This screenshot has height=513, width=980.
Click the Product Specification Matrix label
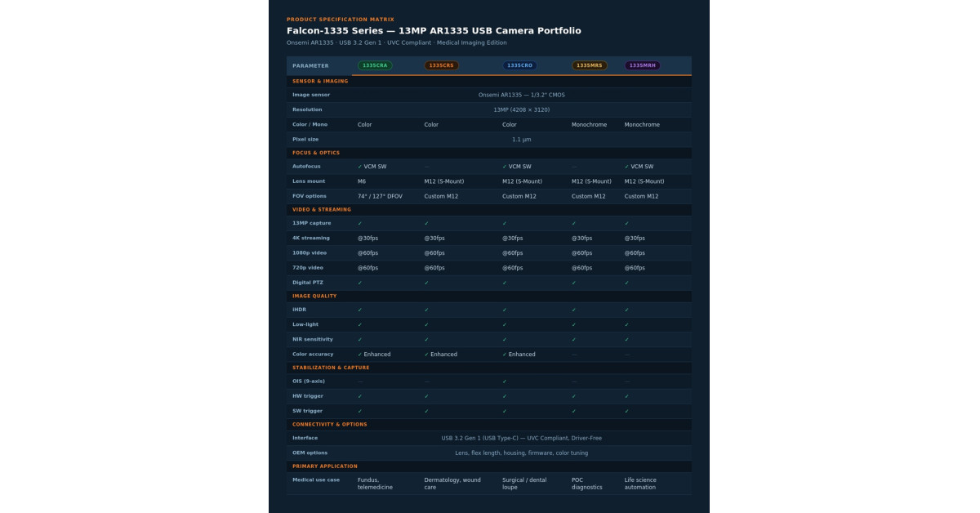[340, 19]
